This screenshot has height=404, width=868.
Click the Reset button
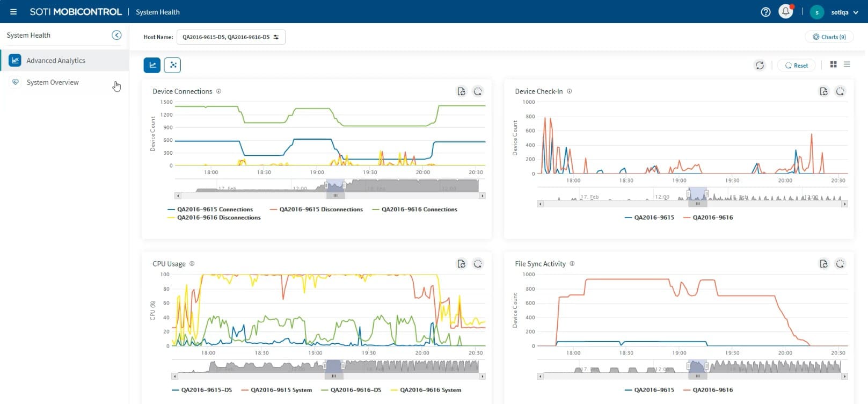797,66
